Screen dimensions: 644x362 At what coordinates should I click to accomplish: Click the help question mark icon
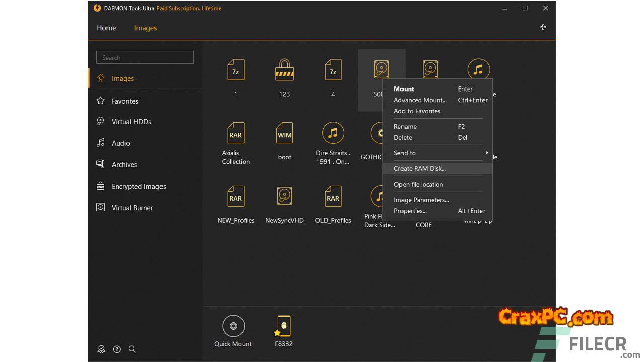coord(117,349)
